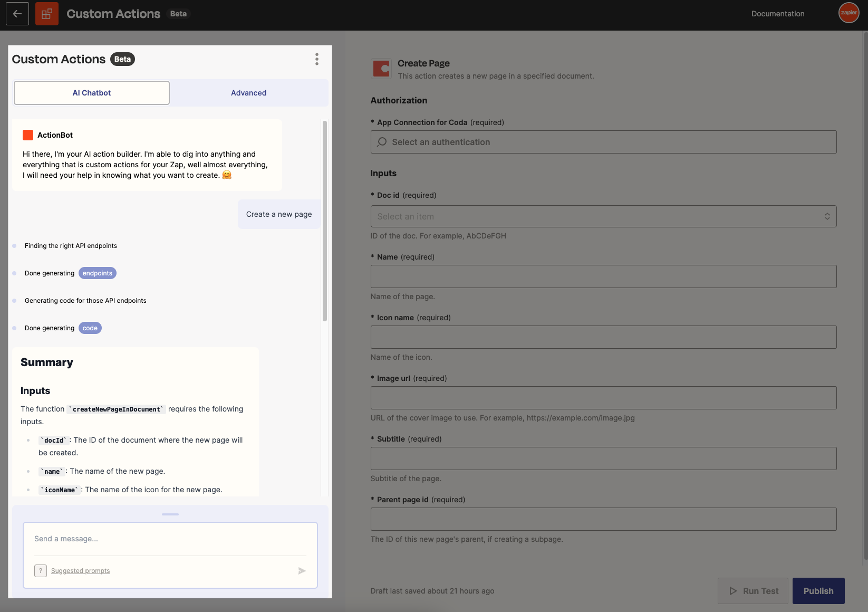Click the Send a message box
868x612 pixels.
point(170,539)
